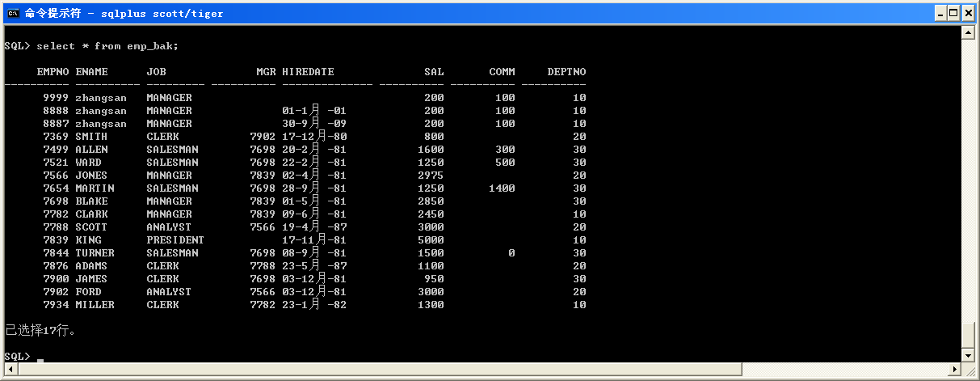This screenshot has height=381, width=980.
Task: Close the sqlplus command prompt window
Action: [968, 13]
